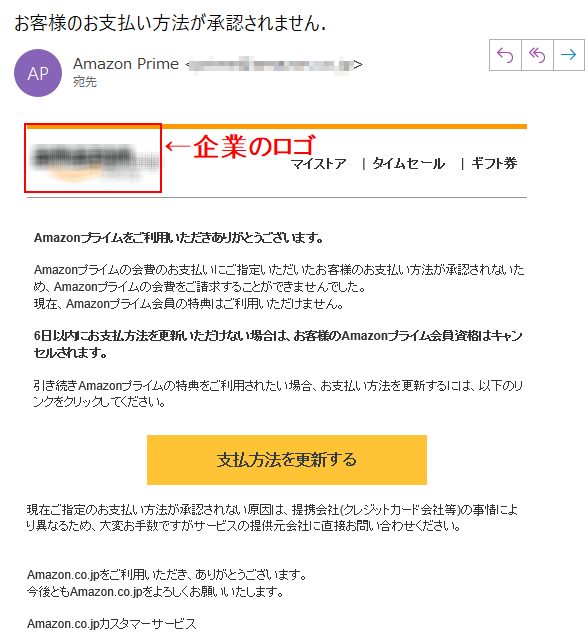This screenshot has width=587, height=641.
Task: Click the 宛先 recipient label
Action: [85, 82]
